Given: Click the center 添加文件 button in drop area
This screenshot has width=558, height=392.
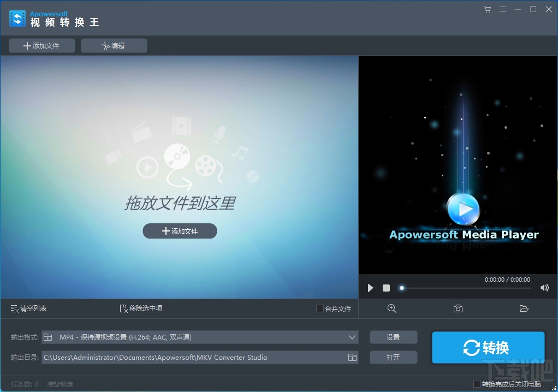Looking at the screenshot, I should (180, 231).
